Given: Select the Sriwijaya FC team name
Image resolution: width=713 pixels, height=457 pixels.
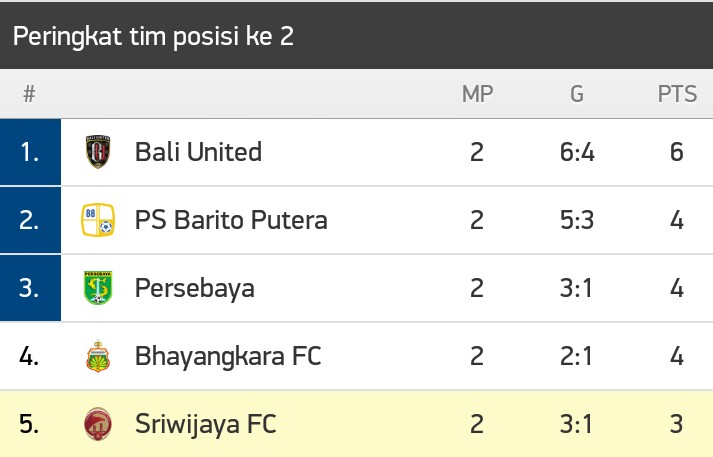Looking at the screenshot, I should (205, 424).
